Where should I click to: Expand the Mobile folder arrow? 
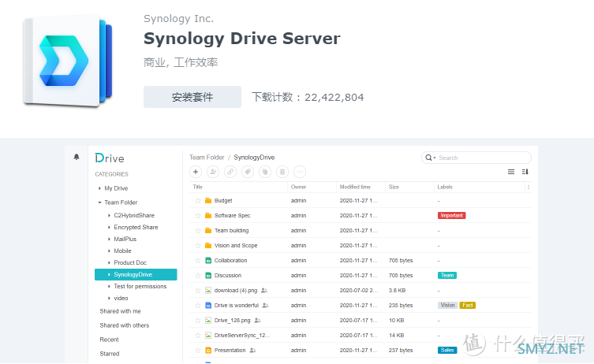pos(109,251)
